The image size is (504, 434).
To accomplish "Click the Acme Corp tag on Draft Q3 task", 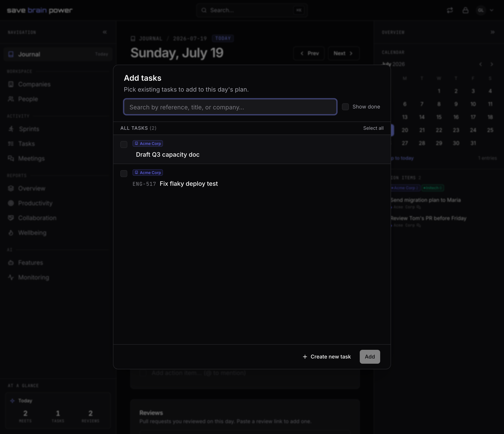I will 148,144.
